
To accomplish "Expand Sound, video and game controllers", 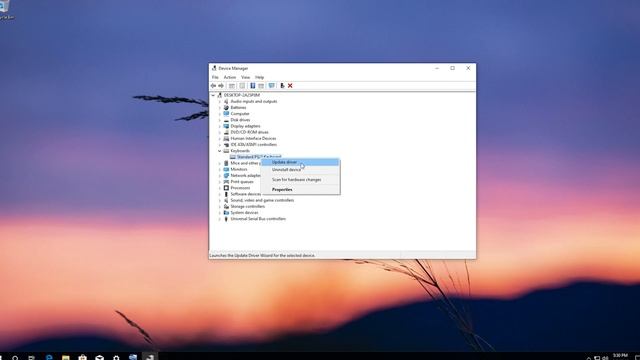I will 220,200.
